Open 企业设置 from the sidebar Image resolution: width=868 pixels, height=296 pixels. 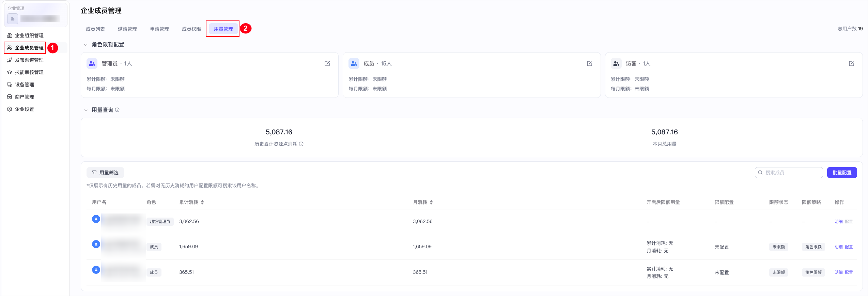pyautogui.click(x=24, y=109)
